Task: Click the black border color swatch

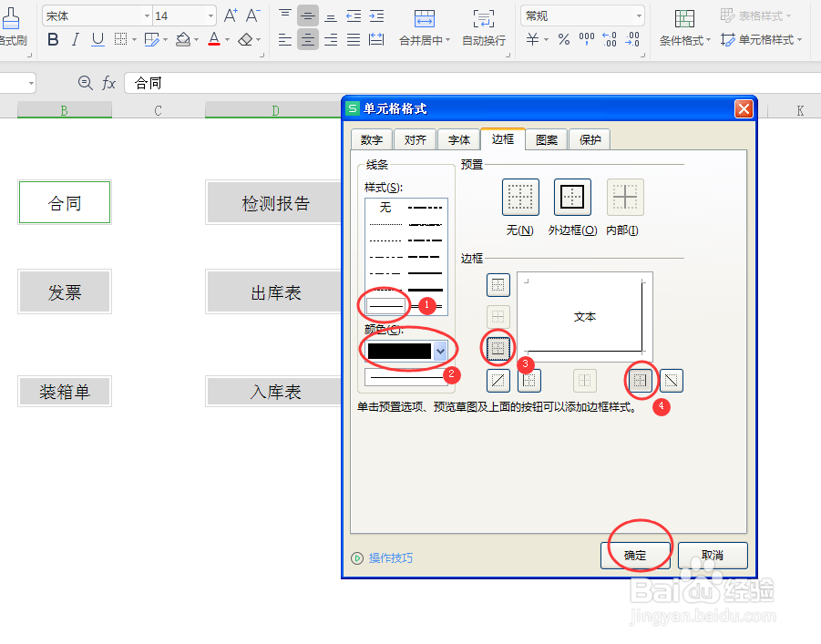Action: [x=399, y=351]
